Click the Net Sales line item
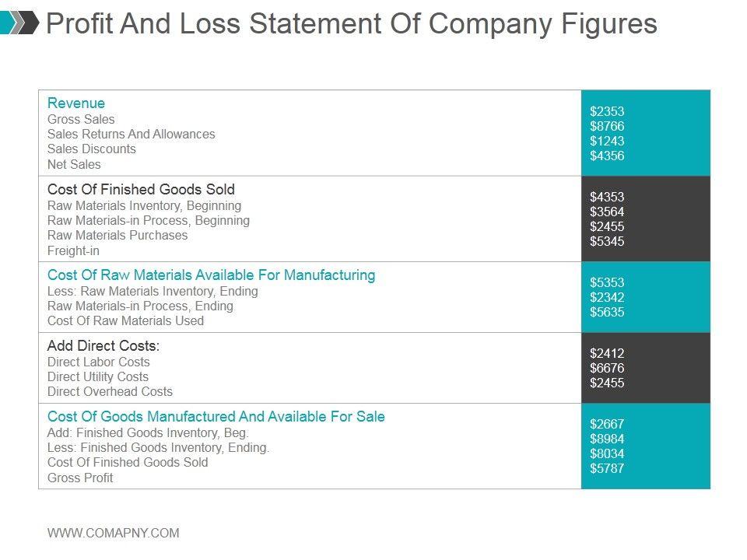Viewport: 747px width, 560px height. [x=74, y=164]
